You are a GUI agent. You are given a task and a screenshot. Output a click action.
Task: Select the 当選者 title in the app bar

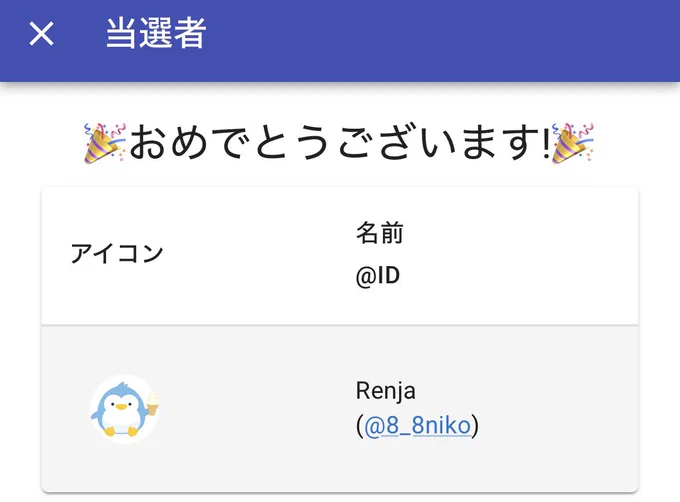156,33
